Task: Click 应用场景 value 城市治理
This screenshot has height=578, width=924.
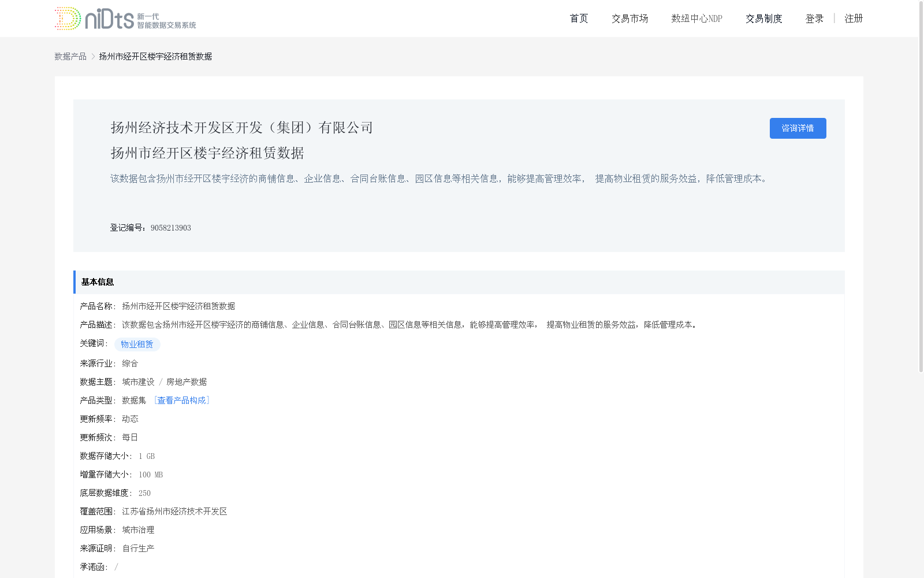Action: (x=138, y=529)
